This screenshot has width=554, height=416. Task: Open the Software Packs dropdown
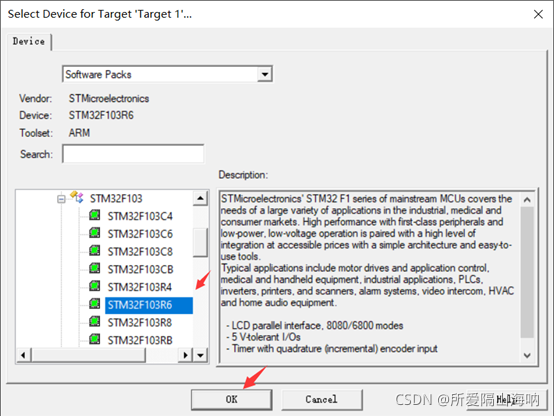click(x=265, y=74)
